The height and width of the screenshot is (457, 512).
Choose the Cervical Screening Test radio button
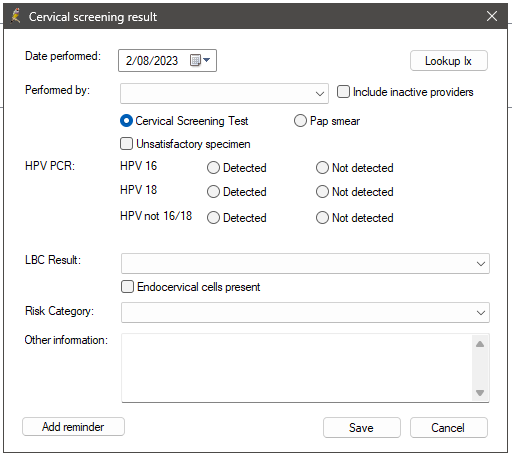click(126, 121)
